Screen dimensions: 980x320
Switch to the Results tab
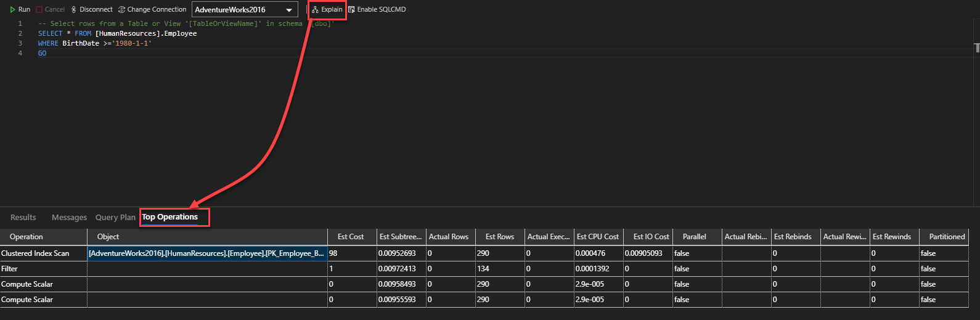point(23,218)
